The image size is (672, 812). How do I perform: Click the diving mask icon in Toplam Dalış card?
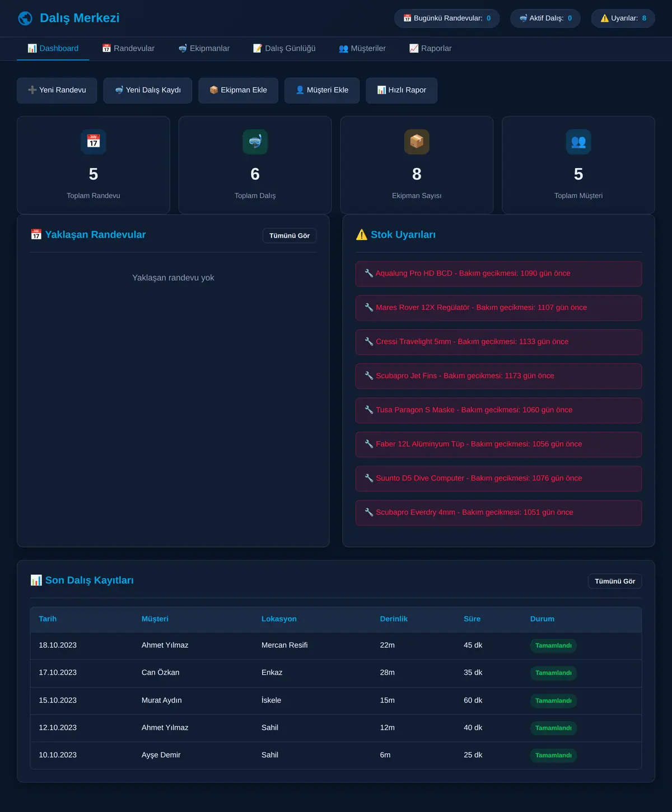255,142
